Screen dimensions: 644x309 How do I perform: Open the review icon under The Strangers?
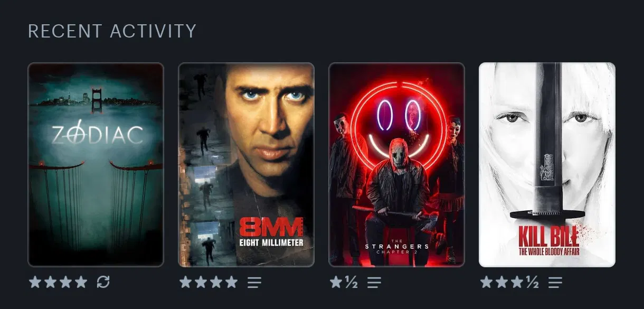pos(374,283)
